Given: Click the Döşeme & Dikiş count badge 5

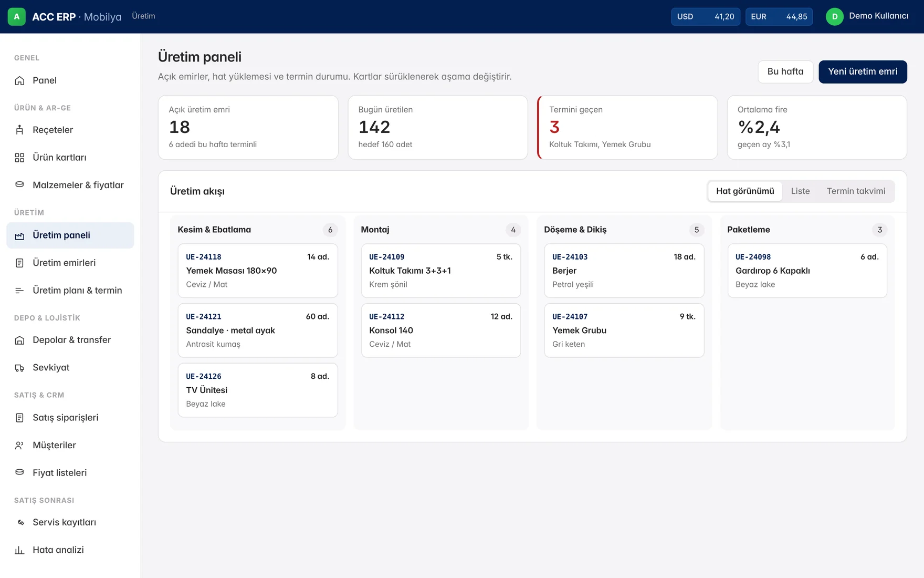Looking at the screenshot, I should click(697, 230).
